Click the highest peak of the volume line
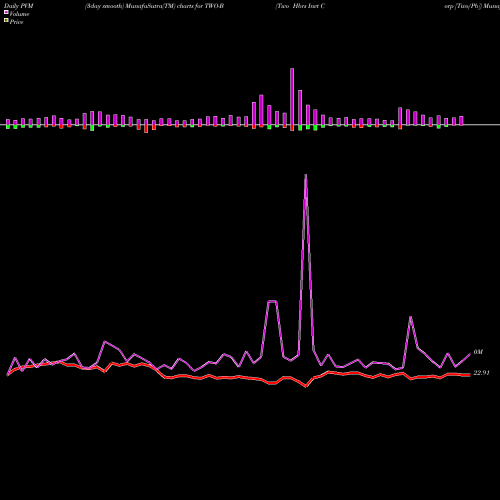The height and width of the screenshot is (500, 500). point(306,175)
